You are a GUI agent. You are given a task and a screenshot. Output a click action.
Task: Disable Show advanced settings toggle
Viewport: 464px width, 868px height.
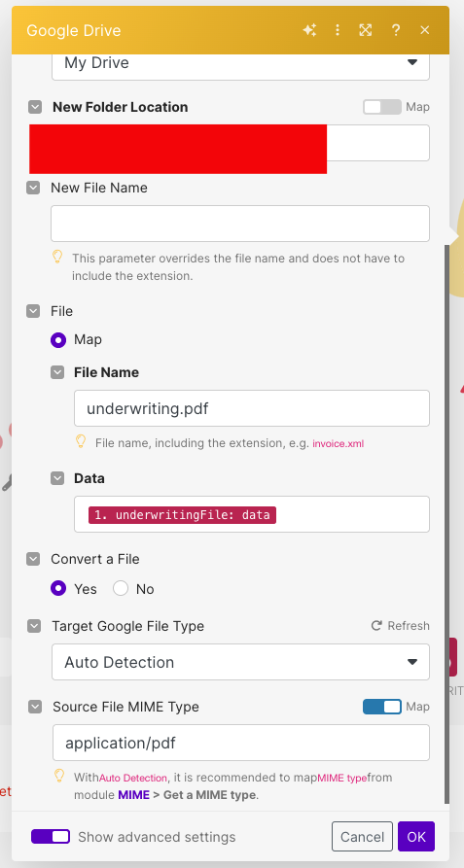coord(51,837)
